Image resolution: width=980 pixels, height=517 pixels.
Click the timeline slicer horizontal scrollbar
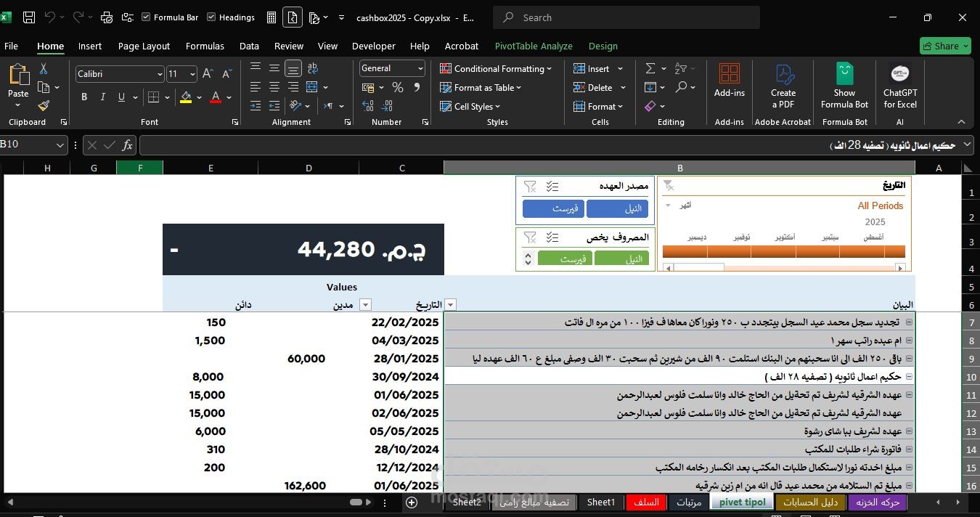coord(784,268)
